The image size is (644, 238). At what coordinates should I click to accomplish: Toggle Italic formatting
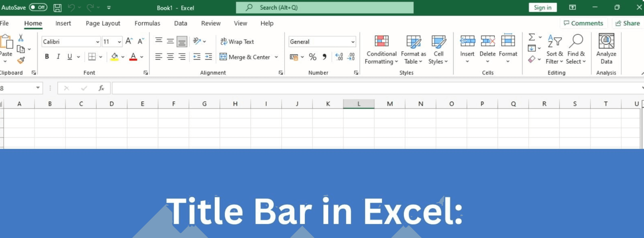[x=58, y=57]
